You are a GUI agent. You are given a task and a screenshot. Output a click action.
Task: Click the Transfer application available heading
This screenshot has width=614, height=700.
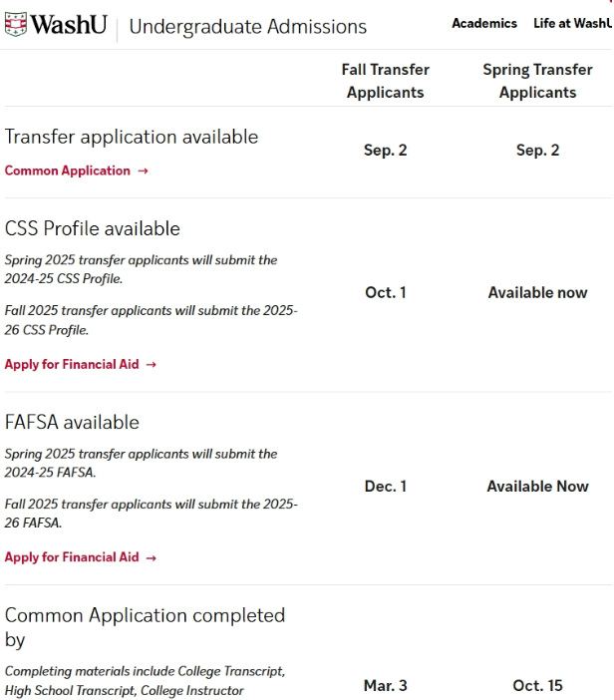[132, 137]
